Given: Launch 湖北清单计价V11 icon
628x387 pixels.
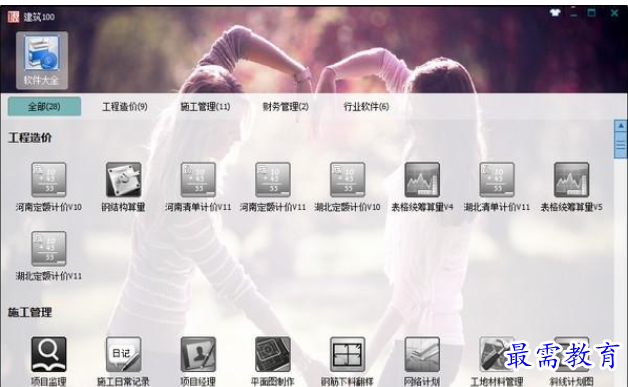Looking at the screenshot, I should (497, 180).
